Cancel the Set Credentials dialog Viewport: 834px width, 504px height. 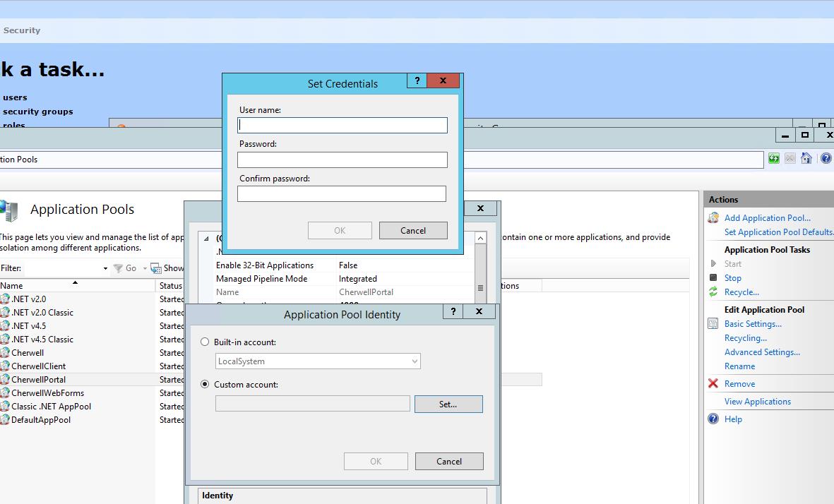[413, 231]
